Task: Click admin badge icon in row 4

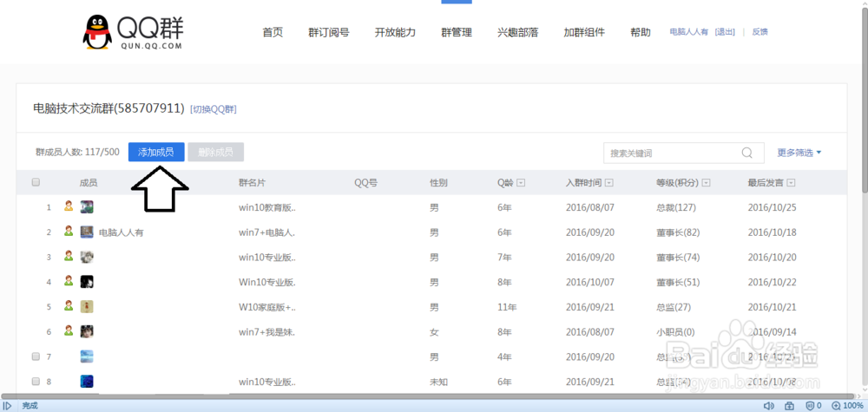Action: tap(68, 282)
